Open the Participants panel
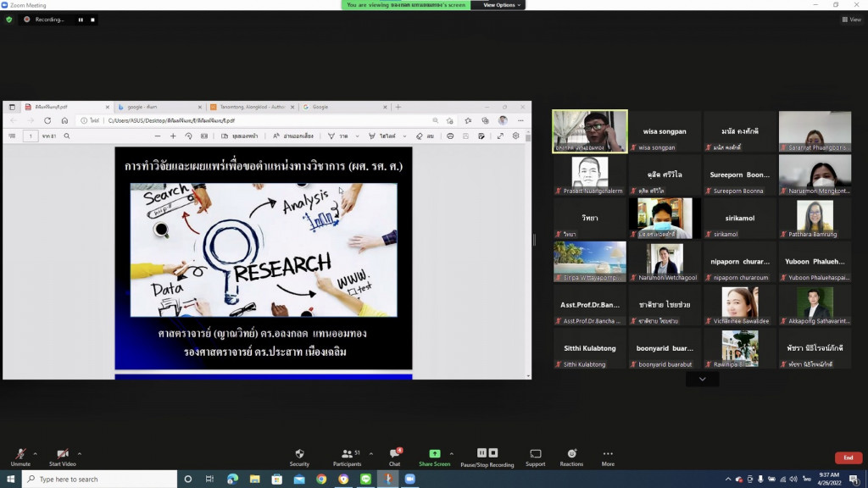The height and width of the screenshot is (488, 868). (x=347, y=455)
